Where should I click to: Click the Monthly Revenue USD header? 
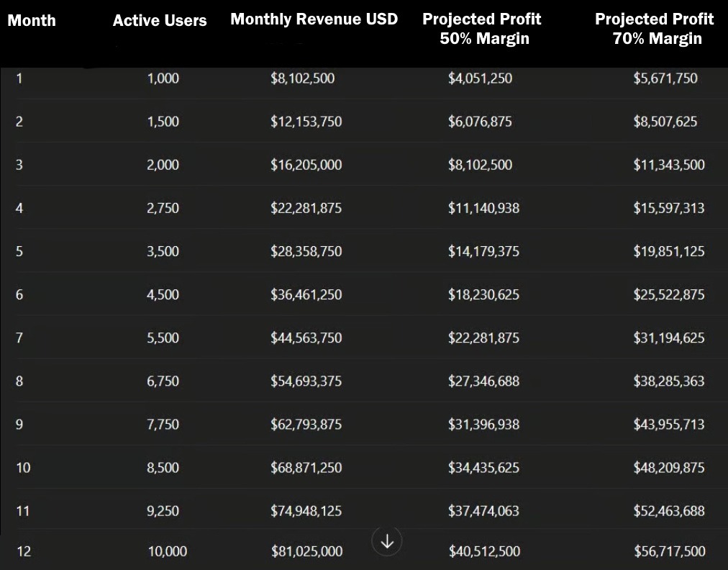click(314, 19)
